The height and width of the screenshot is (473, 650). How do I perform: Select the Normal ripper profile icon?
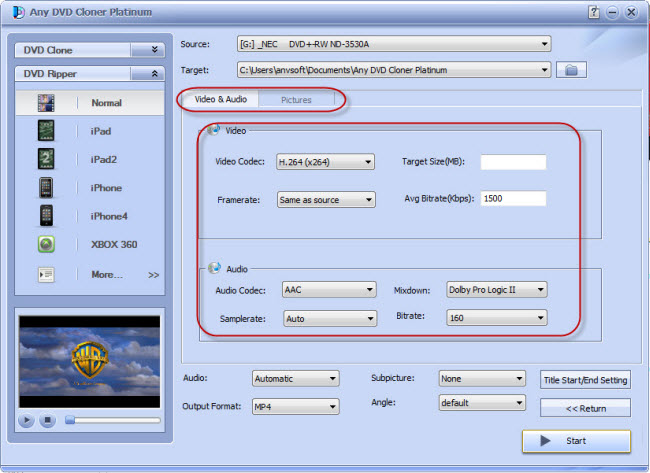pyautogui.click(x=46, y=103)
